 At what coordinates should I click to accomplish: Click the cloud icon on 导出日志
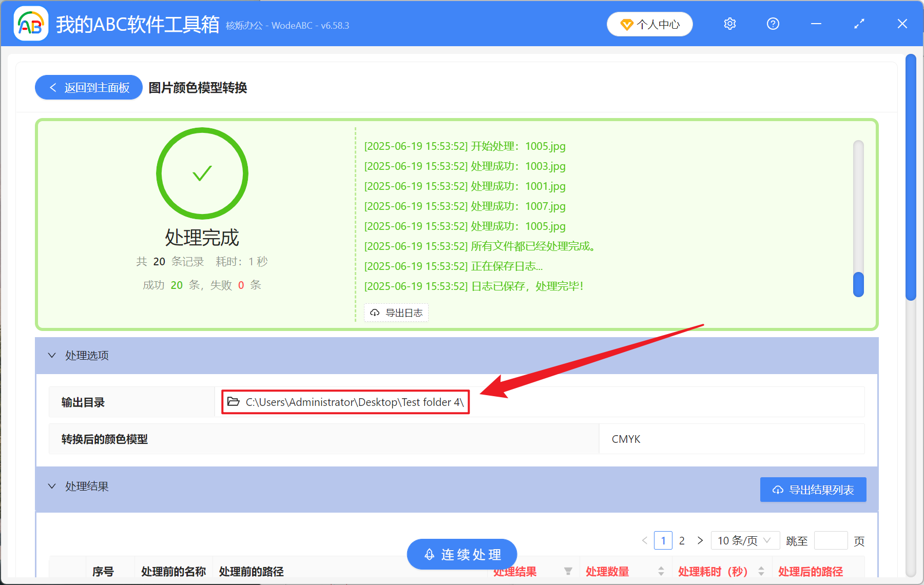374,313
